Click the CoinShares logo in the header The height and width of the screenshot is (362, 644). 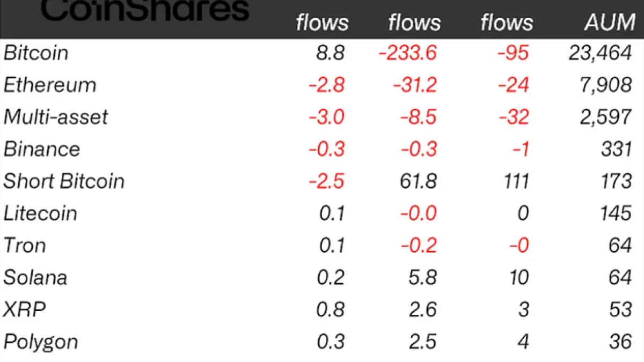click(x=145, y=11)
